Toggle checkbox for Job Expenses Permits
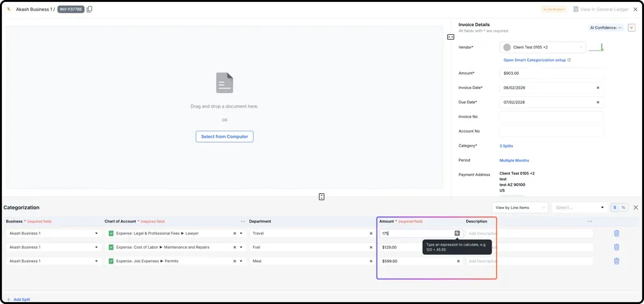The width and height of the screenshot is (644, 304). tap(111, 261)
